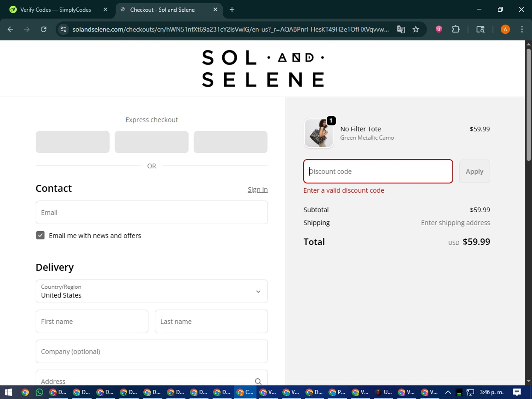Screen dimensions: 532x399
Task: Bookmark this page with the star icon
Action: click(416, 29)
